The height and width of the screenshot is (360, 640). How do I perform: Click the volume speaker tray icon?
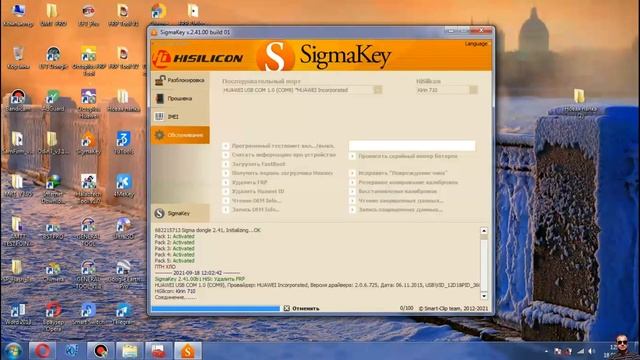click(x=591, y=351)
